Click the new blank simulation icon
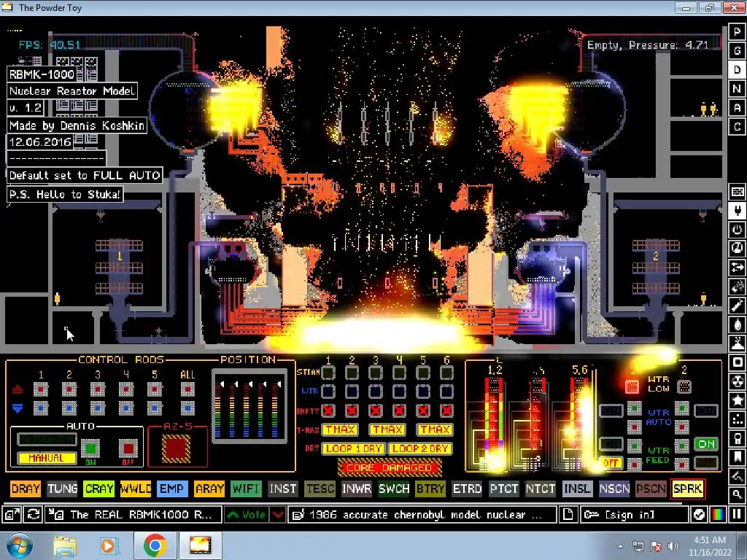 pyautogui.click(x=568, y=515)
